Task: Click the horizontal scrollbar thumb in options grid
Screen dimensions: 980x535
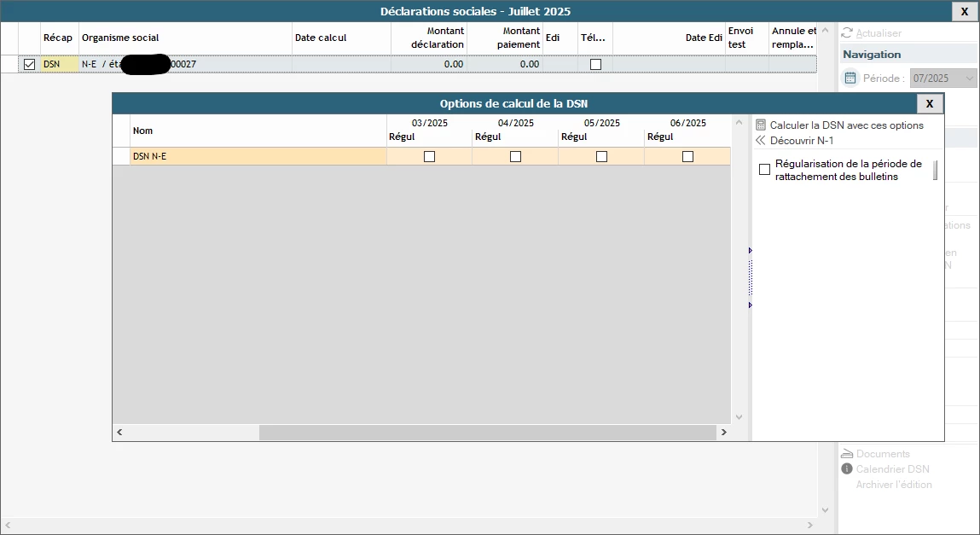Action: click(x=488, y=432)
